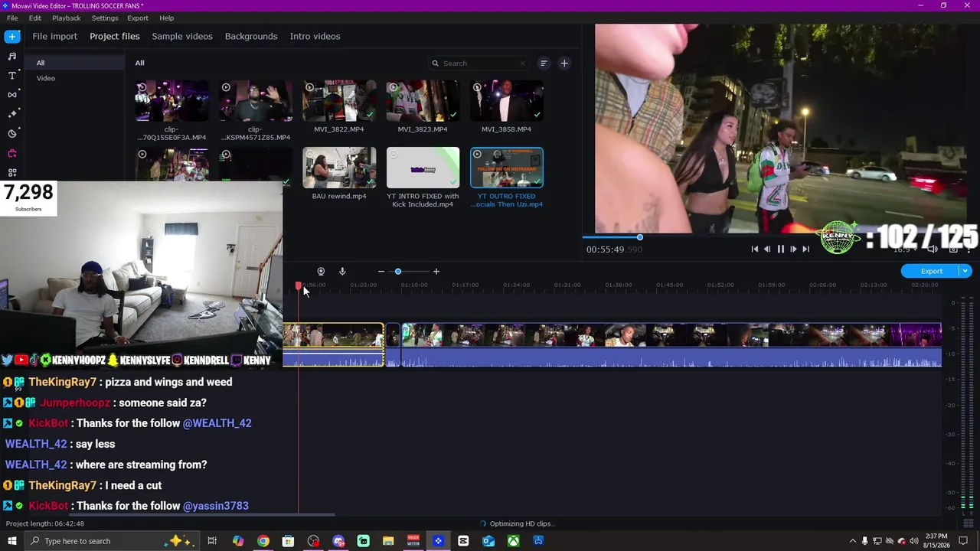Open the Edit menu
The height and width of the screenshot is (551, 980).
pyautogui.click(x=35, y=18)
